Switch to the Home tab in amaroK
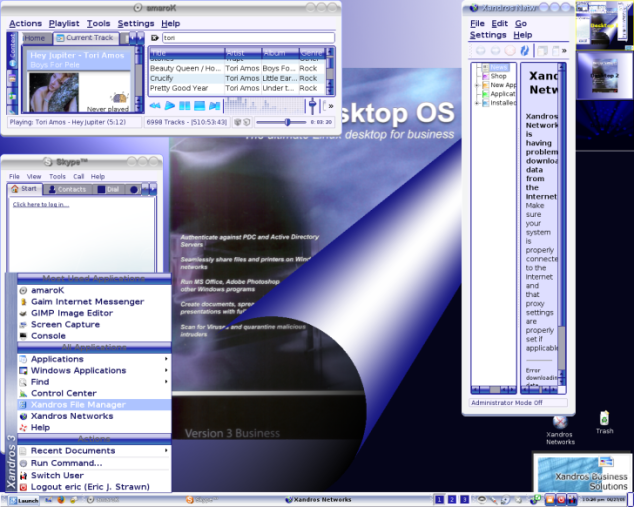The image size is (634, 507). point(35,38)
